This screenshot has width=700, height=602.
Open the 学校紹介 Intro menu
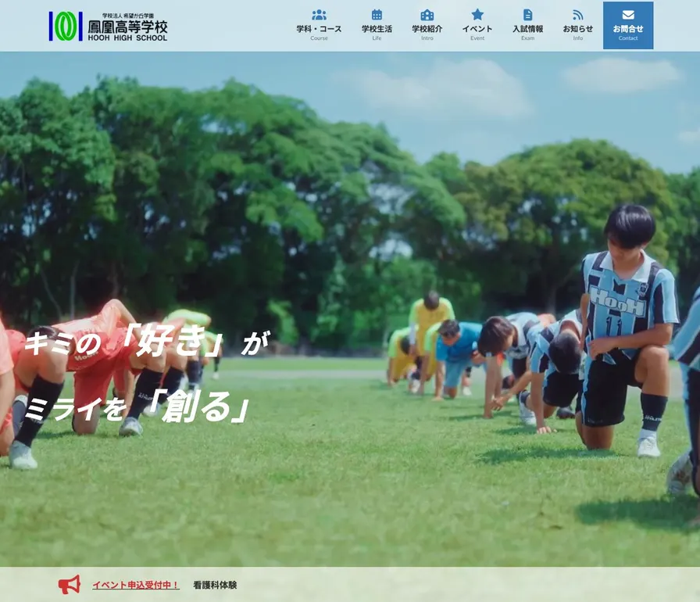427,26
